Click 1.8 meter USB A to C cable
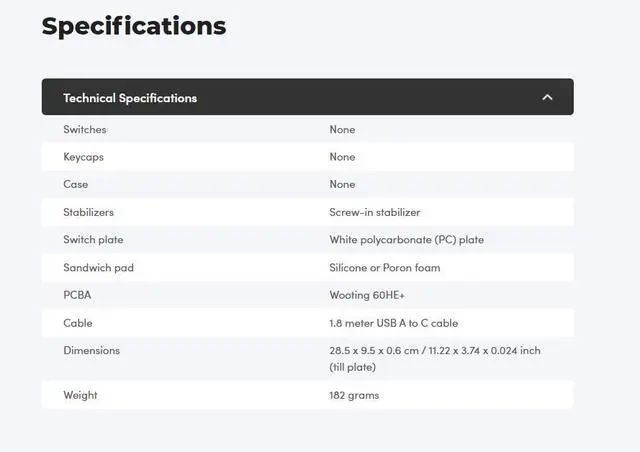Screen dimensions: 640x452 tap(393, 323)
